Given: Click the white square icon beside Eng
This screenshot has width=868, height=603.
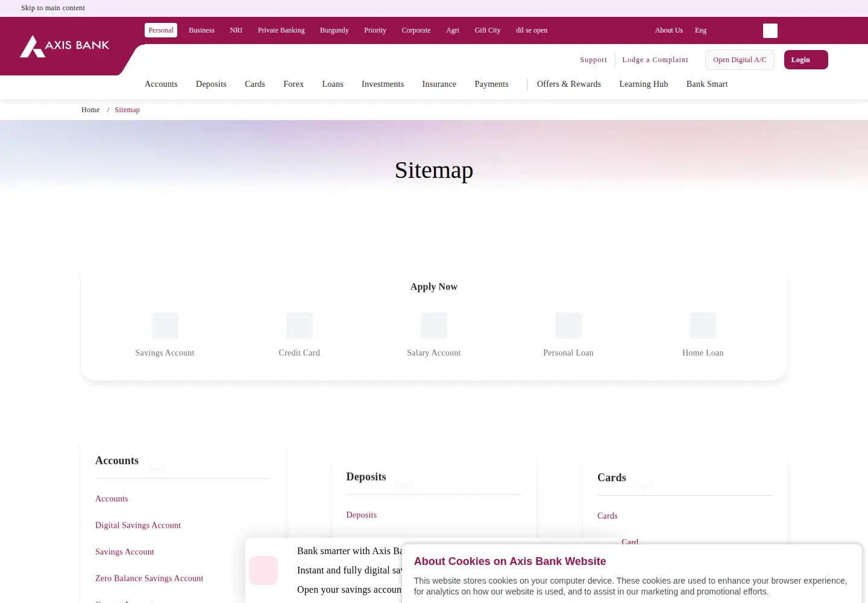Looking at the screenshot, I should click(x=770, y=31).
